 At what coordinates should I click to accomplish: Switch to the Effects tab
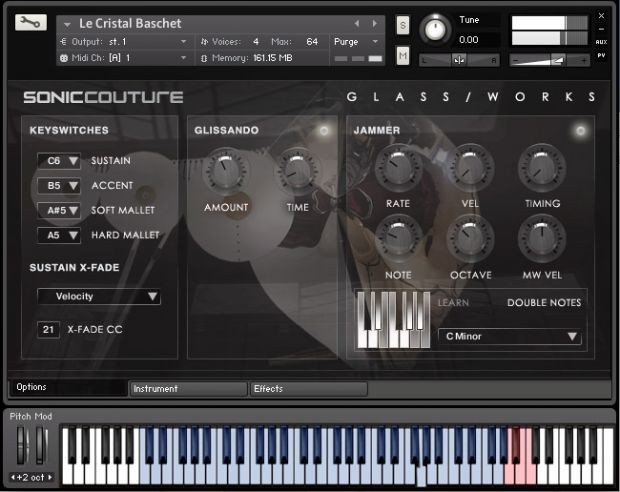[x=308, y=389]
